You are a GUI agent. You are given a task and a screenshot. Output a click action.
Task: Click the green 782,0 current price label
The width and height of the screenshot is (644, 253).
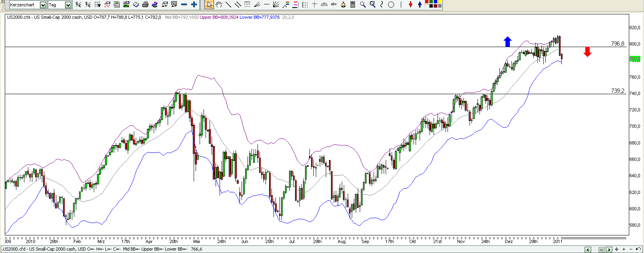click(635, 59)
